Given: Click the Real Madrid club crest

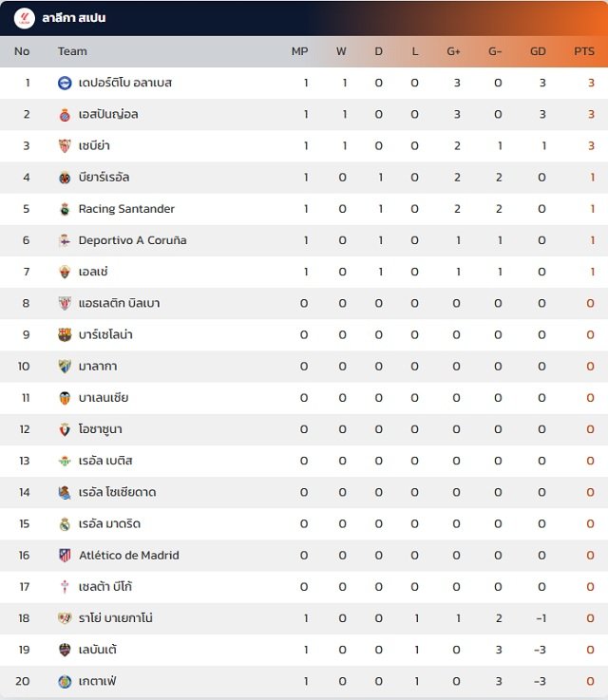Looking at the screenshot, I should (x=65, y=523).
